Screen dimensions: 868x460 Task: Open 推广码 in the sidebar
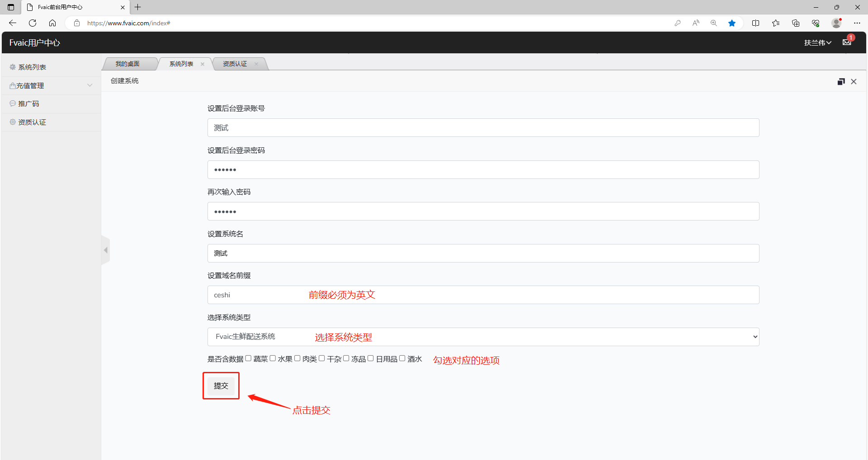28,104
